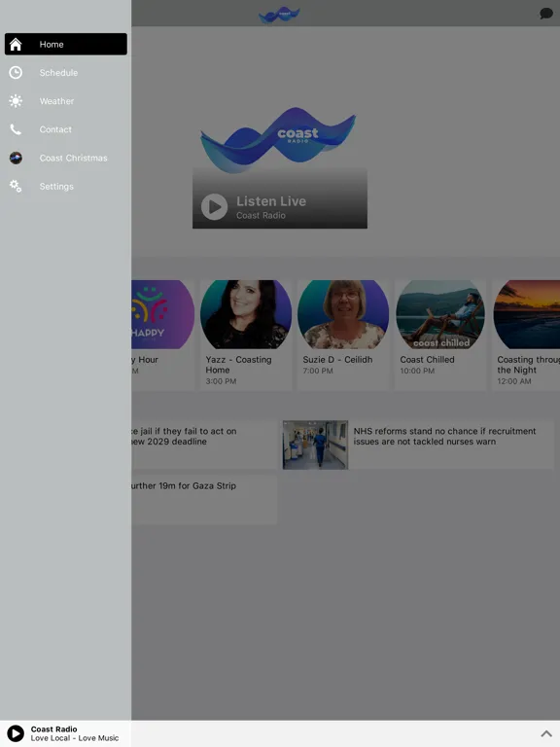
Task: Open Yazz - Coasting Home show photo
Action: click(x=246, y=314)
